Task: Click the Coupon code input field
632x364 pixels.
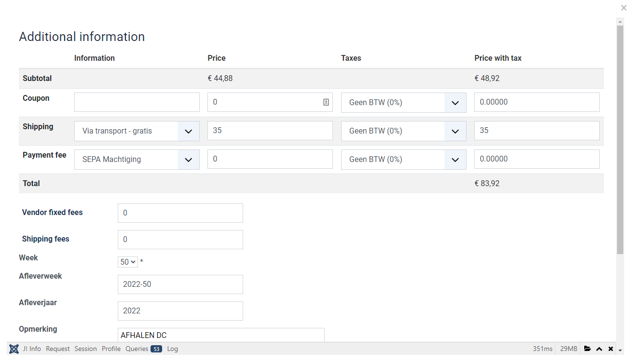Action: click(137, 102)
